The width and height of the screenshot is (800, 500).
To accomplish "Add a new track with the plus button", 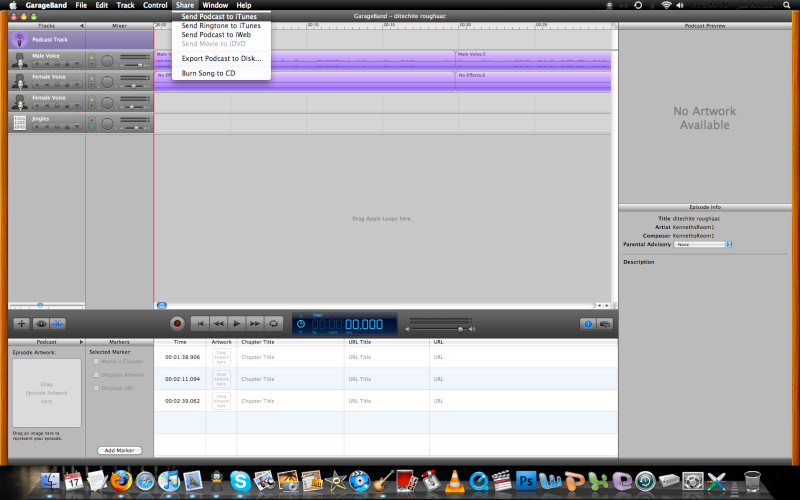I will [21, 323].
